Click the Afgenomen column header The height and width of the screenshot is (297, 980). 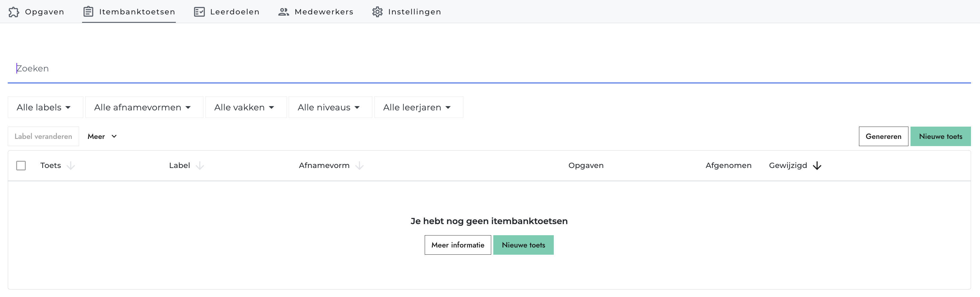tap(728, 166)
